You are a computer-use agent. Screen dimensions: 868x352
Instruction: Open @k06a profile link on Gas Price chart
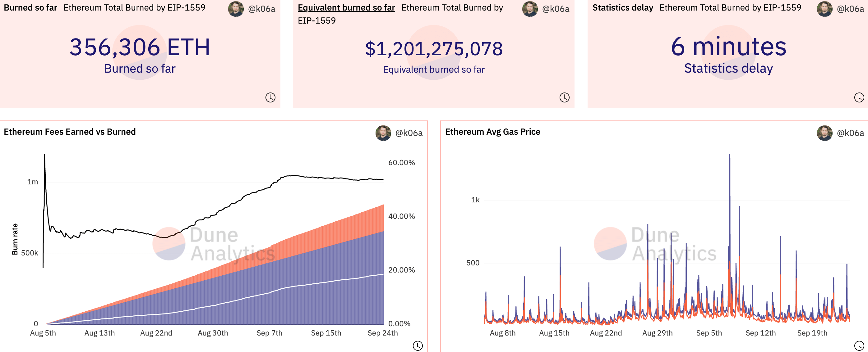coord(850,133)
